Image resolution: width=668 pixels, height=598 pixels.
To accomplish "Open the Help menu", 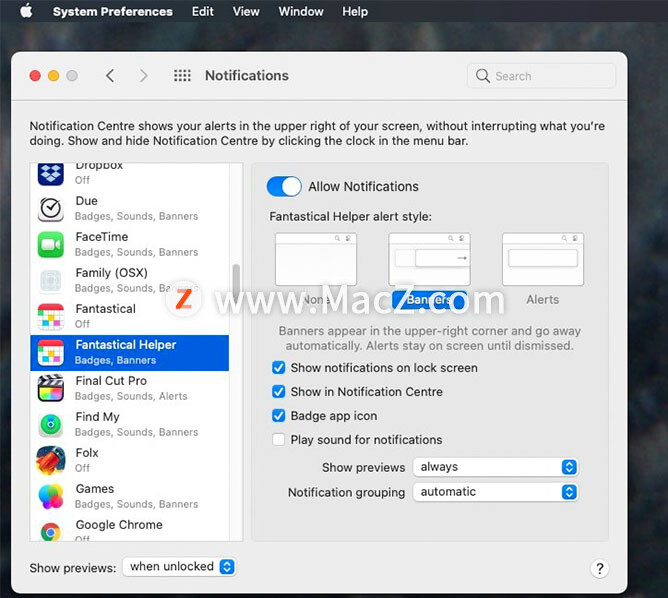I will pyautogui.click(x=355, y=12).
